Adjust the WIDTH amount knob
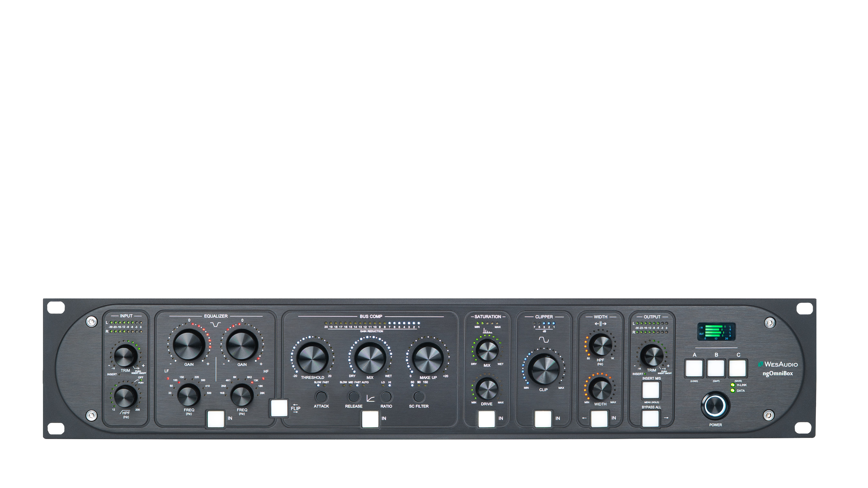868x488 pixels. point(600,389)
